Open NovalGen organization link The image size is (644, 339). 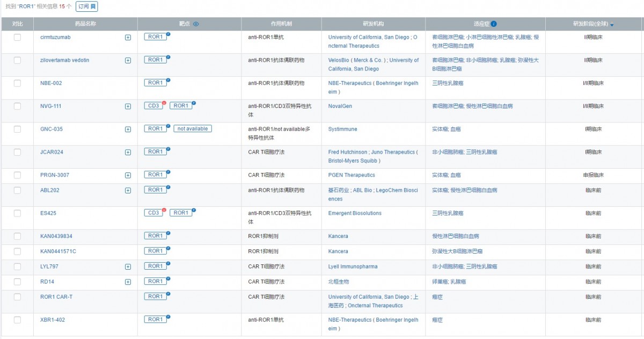(340, 106)
